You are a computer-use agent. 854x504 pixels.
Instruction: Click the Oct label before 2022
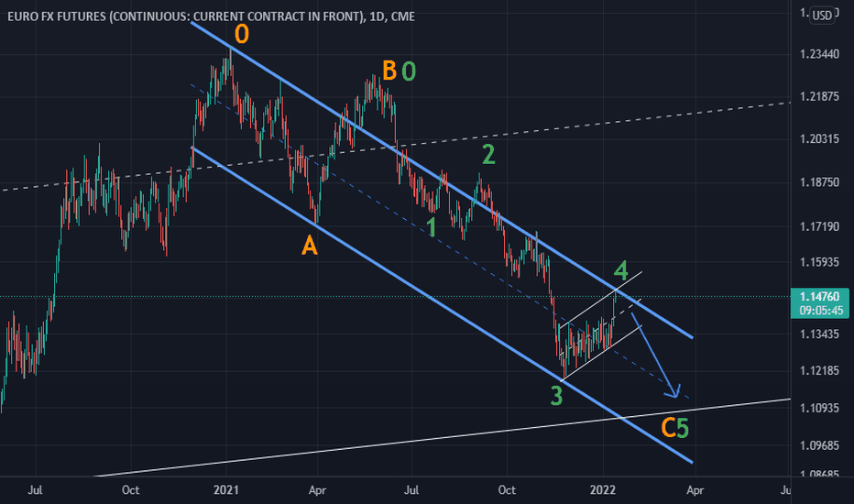coord(507,490)
